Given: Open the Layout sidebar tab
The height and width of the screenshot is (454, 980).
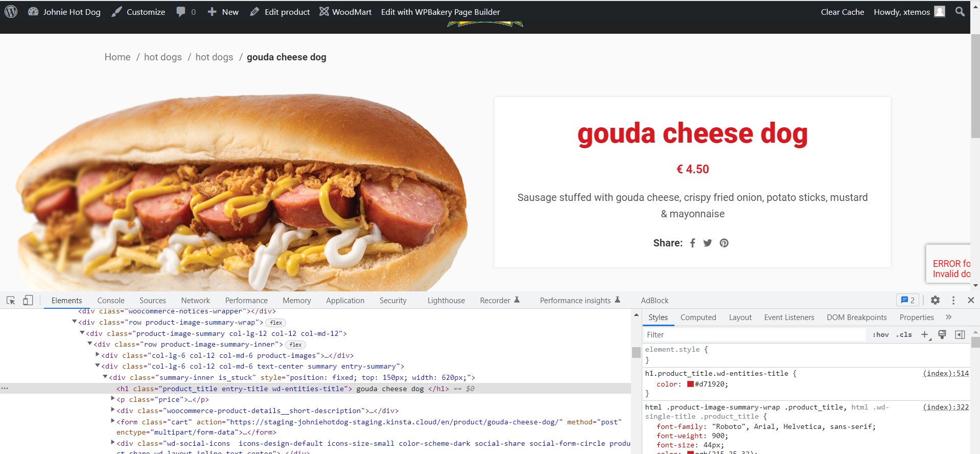Looking at the screenshot, I should [740, 317].
